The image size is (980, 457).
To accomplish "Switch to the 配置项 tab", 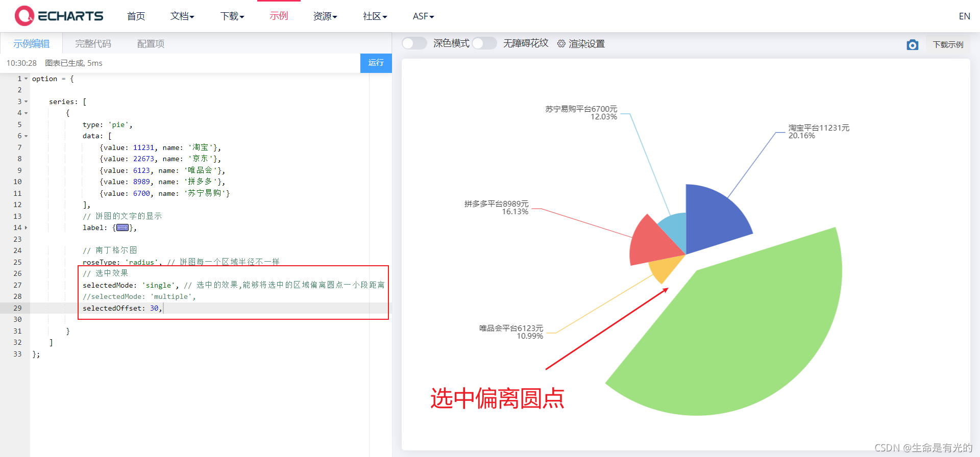I will coord(151,43).
